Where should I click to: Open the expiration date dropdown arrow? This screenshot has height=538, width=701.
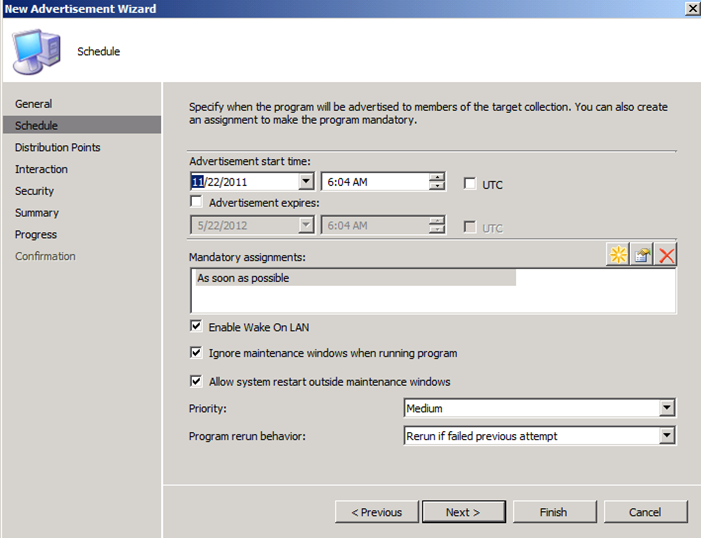click(306, 225)
